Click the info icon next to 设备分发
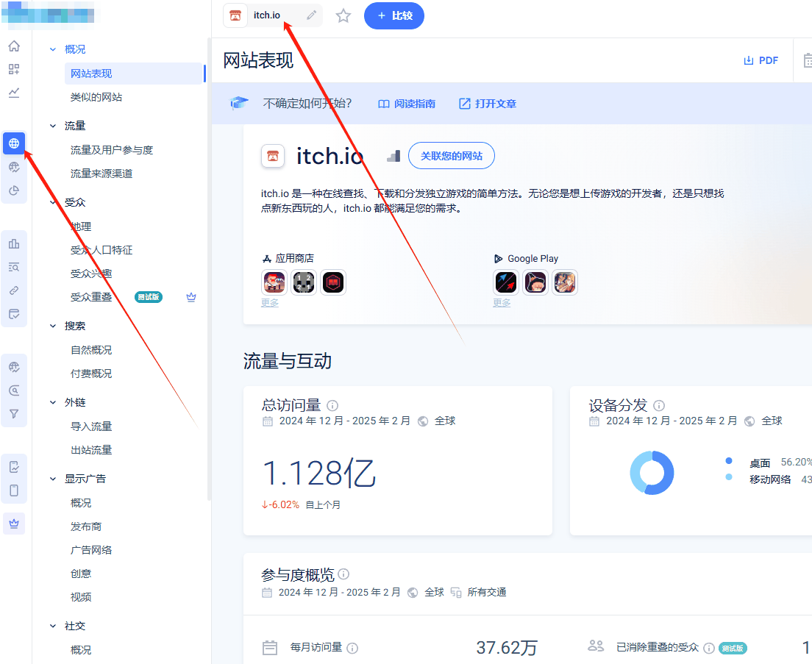This screenshot has height=664, width=812. 659,405
